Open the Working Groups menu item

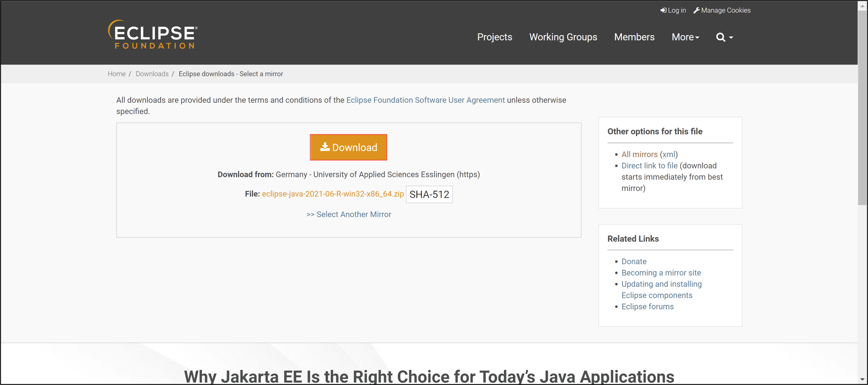563,37
